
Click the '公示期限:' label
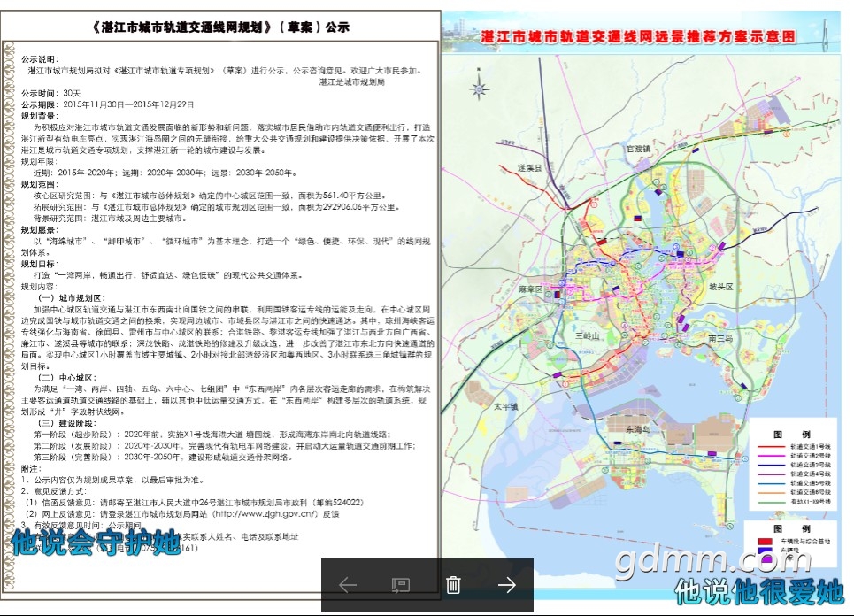tap(40, 104)
